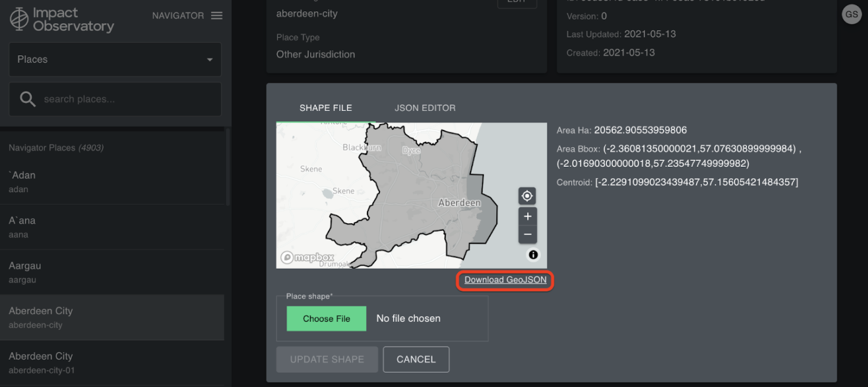Expand the Places dropdown
The width and height of the screenshot is (868, 387).
tap(115, 59)
